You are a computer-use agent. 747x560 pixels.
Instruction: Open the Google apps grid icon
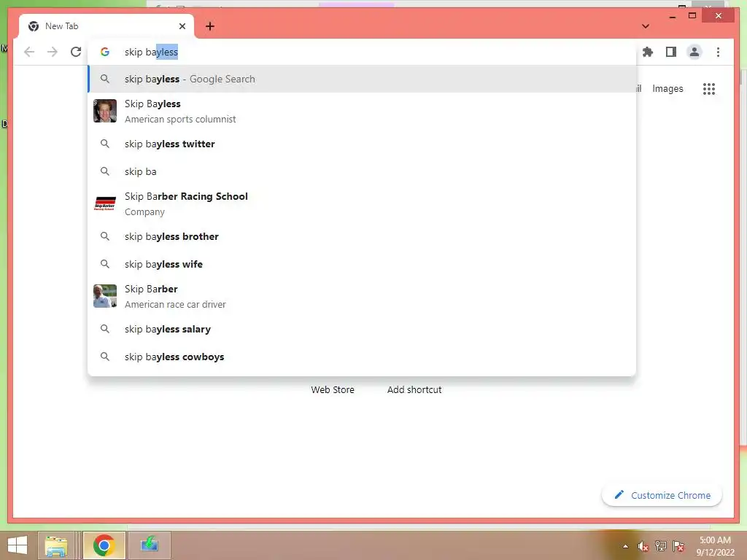pos(709,88)
